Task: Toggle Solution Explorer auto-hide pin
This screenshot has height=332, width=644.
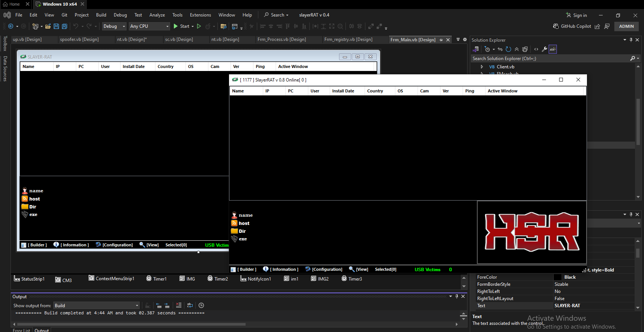Action: (631, 40)
